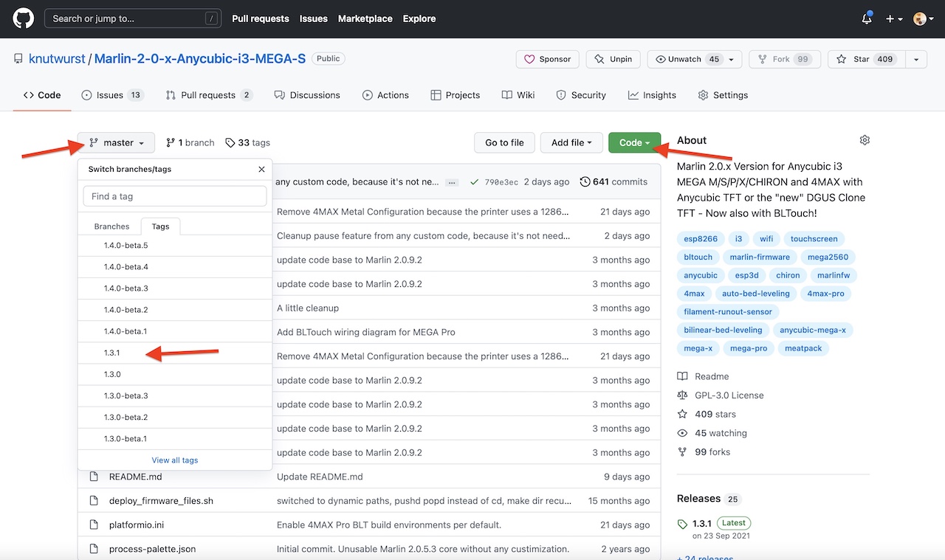Click the Unpin button
945x560 pixels.
[x=614, y=59]
